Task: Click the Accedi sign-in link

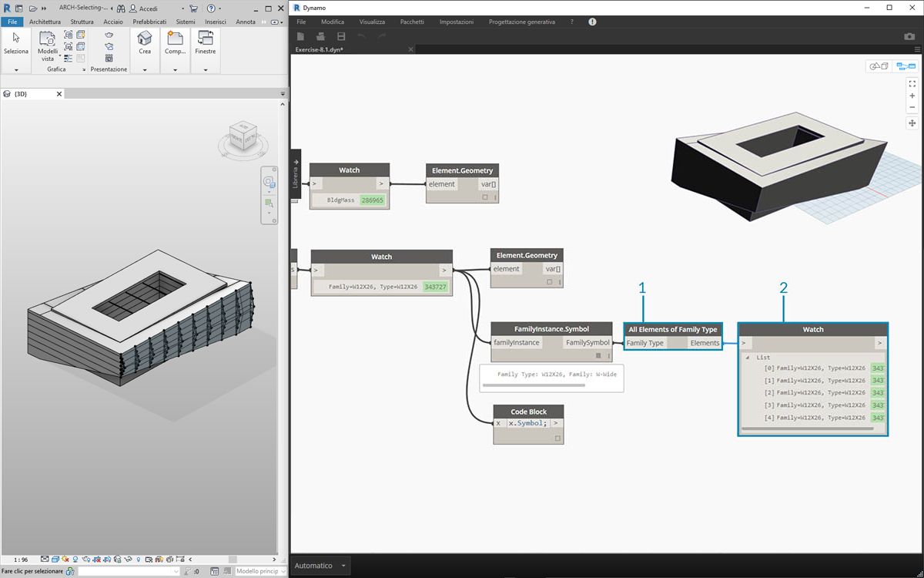Action: pyautogui.click(x=149, y=8)
